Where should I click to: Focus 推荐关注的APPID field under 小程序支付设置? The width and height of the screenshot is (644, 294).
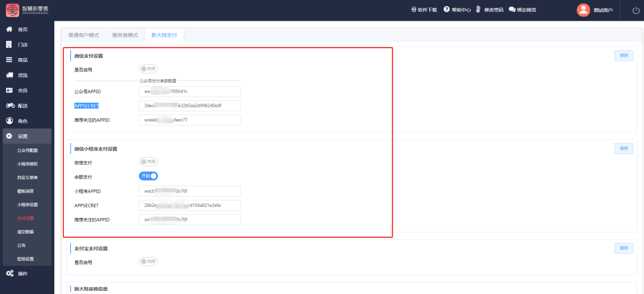coord(190,219)
